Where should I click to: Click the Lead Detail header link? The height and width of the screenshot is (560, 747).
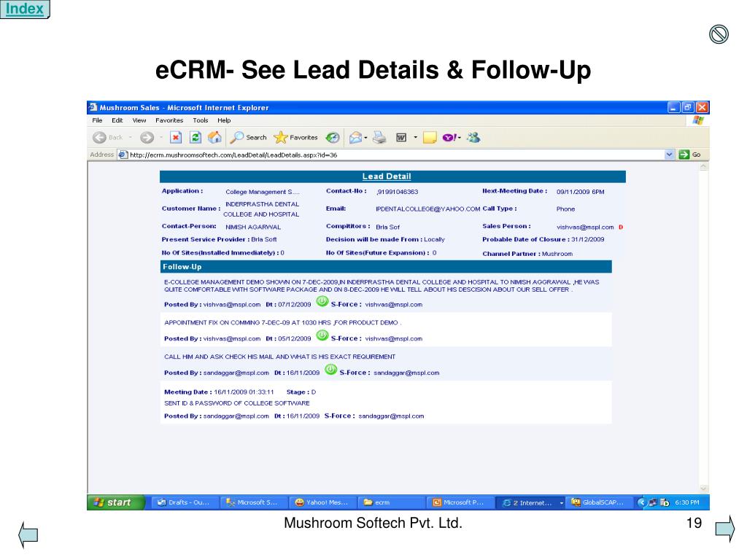point(387,176)
